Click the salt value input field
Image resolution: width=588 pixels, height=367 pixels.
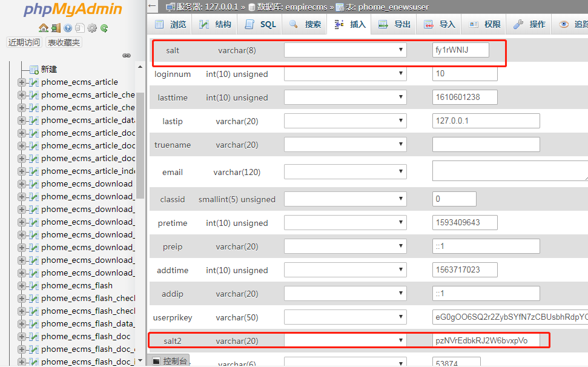coord(460,50)
